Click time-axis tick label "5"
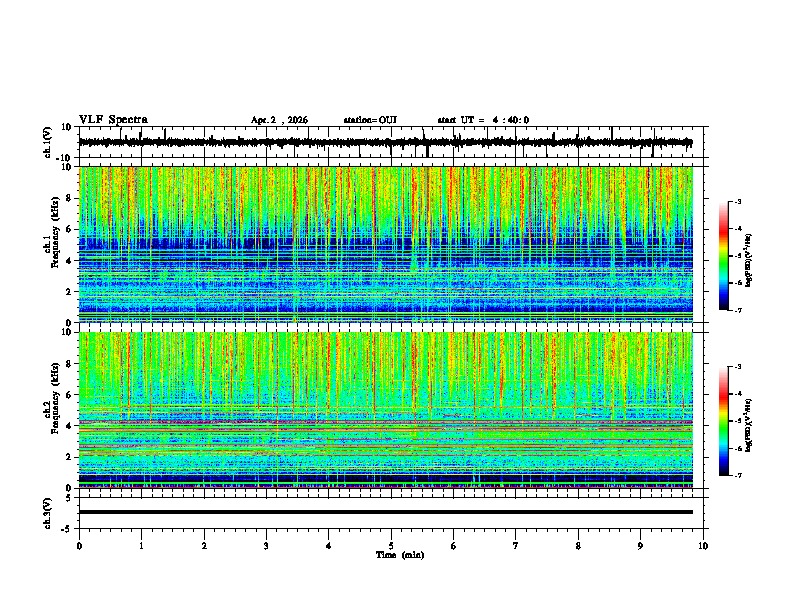The width and height of the screenshot is (792, 612). click(391, 546)
